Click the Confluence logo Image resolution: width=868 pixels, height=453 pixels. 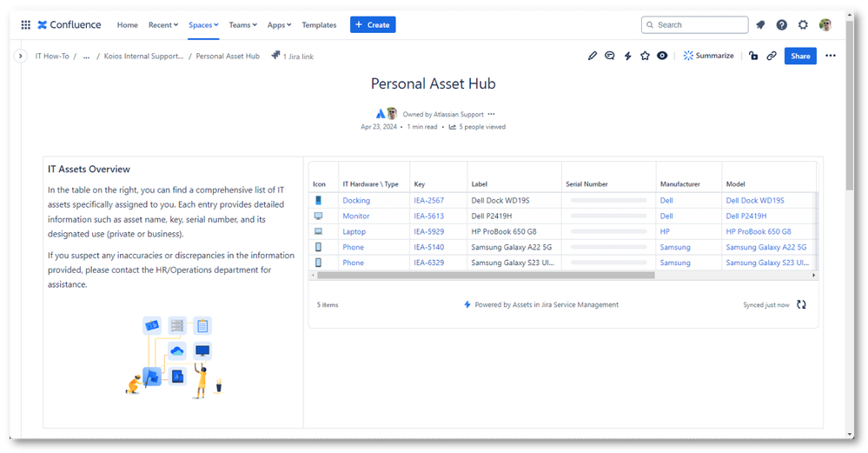pos(70,25)
